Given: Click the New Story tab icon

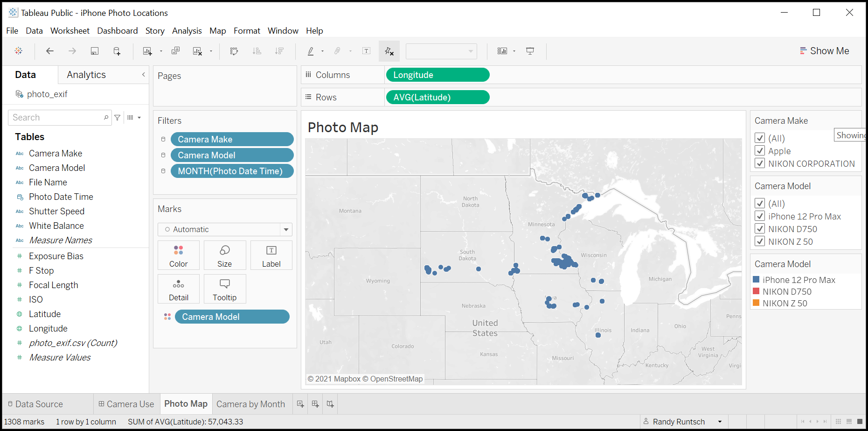Looking at the screenshot, I should (x=330, y=404).
